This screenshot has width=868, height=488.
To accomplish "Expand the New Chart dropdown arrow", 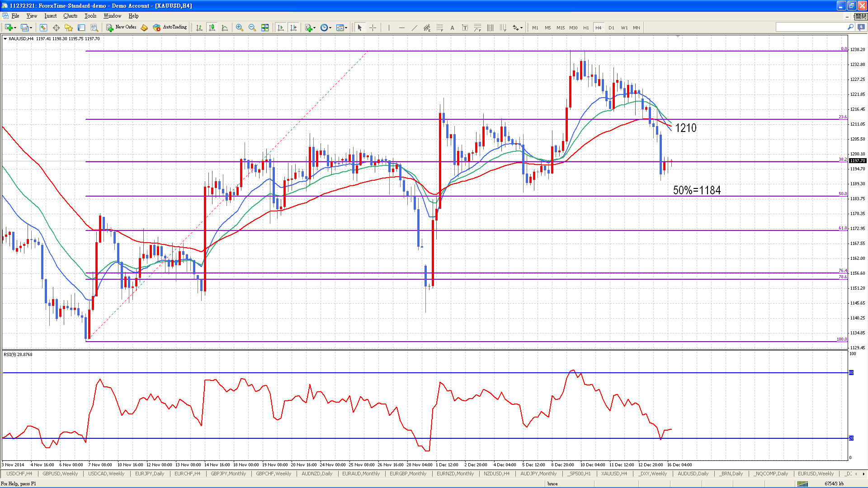I will [15, 28].
